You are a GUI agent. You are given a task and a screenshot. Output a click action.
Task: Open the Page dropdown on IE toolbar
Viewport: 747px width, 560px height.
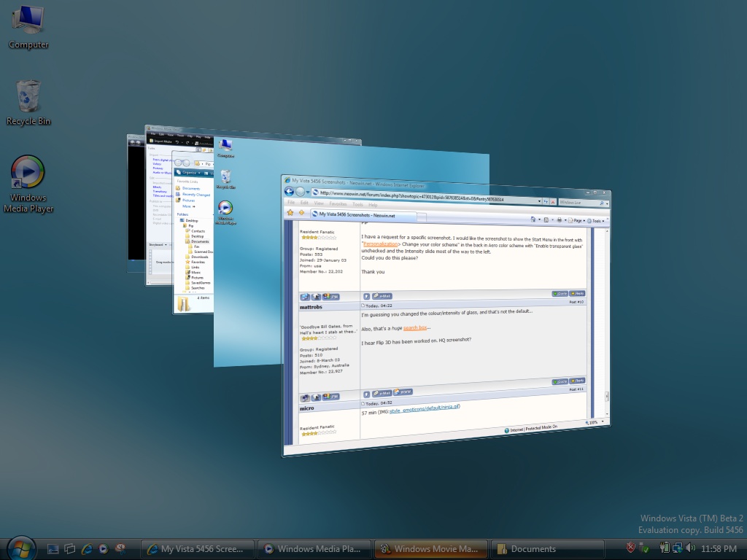(x=577, y=220)
